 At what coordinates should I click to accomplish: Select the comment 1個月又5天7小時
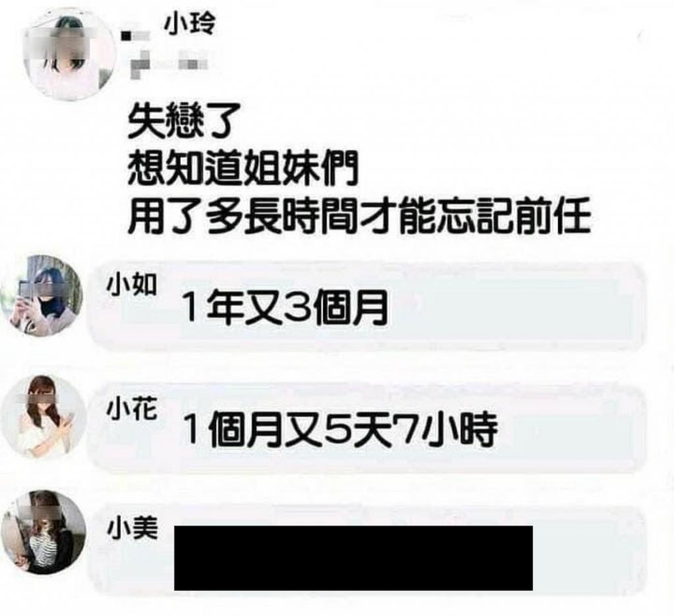[x=341, y=430]
